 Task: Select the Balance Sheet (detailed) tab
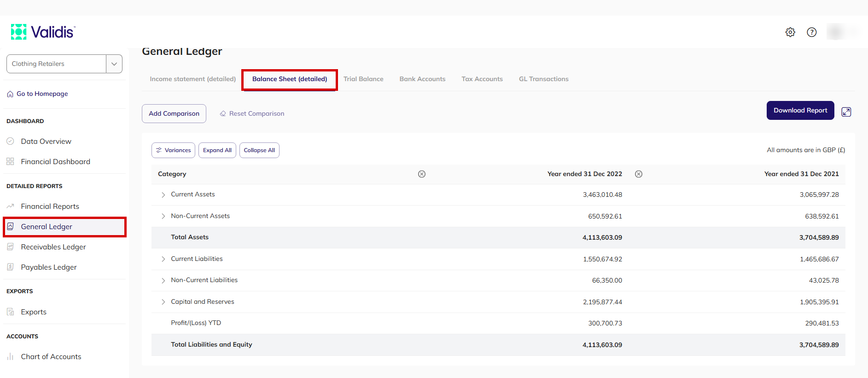tap(290, 79)
